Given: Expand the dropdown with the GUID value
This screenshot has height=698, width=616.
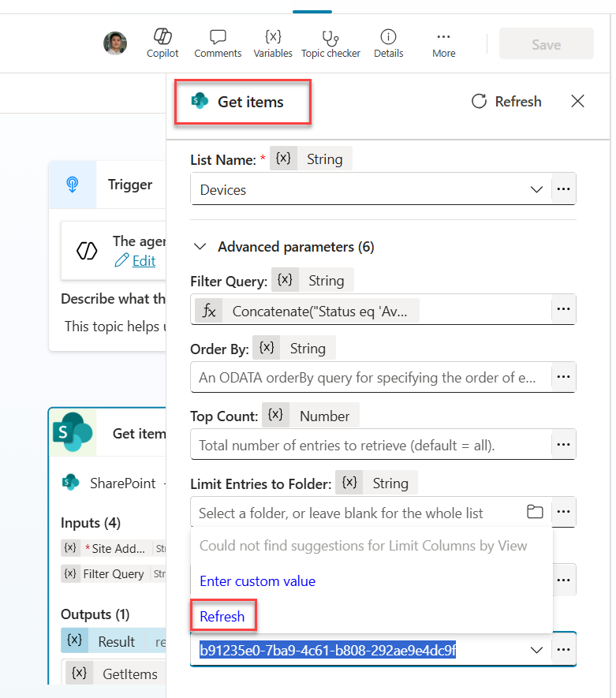Looking at the screenshot, I should tap(536, 650).
